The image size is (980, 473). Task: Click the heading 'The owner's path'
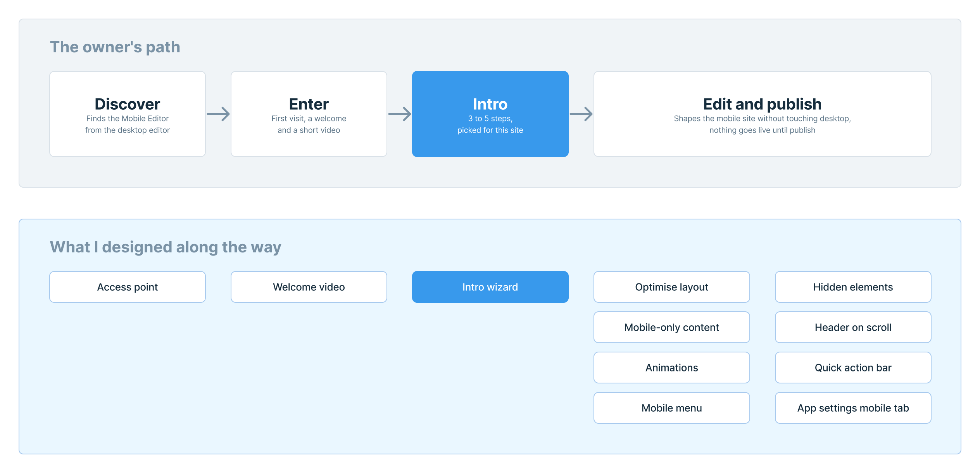pos(115,47)
